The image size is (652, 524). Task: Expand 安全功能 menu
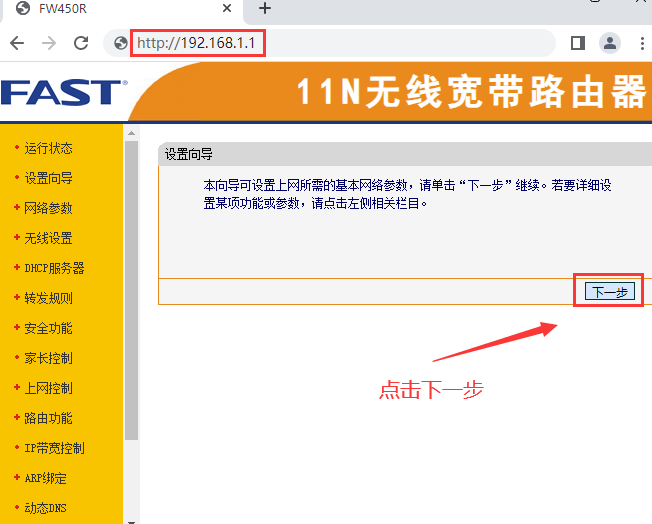coord(48,328)
